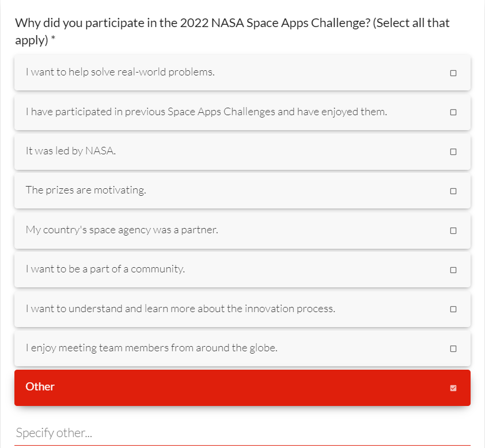Select the 'participated in previous Space Apps Challenges' label
This screenshot has width=485, height=448.
tap(206, 112)
